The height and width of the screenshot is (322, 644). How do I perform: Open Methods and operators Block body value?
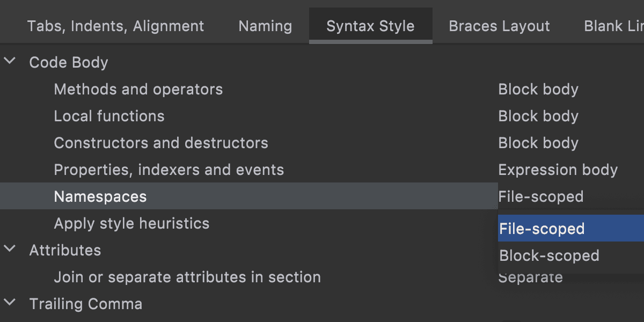[x=538, y=89]
